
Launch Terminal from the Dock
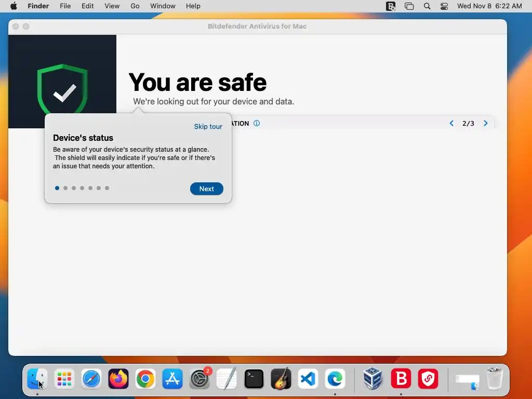[254, 379]
